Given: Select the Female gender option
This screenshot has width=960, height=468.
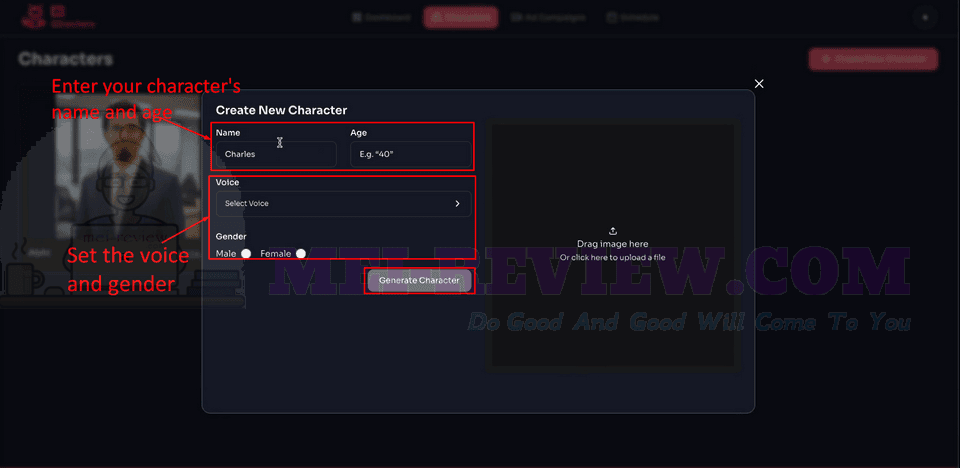Looking at the screenshot, I should 301,254.
